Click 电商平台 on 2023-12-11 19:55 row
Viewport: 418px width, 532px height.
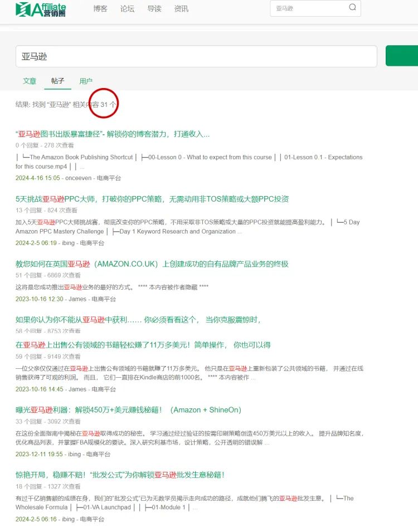pyautogui.click(x=98, y=454)
